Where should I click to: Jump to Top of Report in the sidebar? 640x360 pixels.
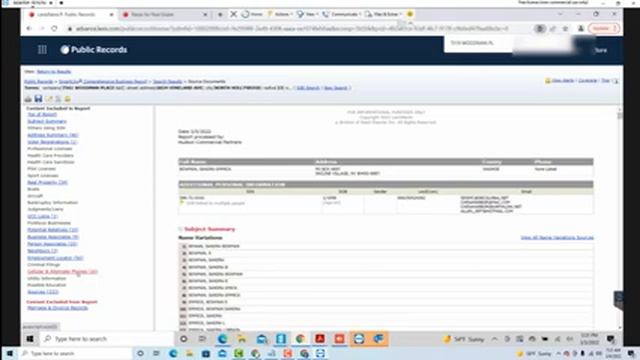click(x=42, y=115)
